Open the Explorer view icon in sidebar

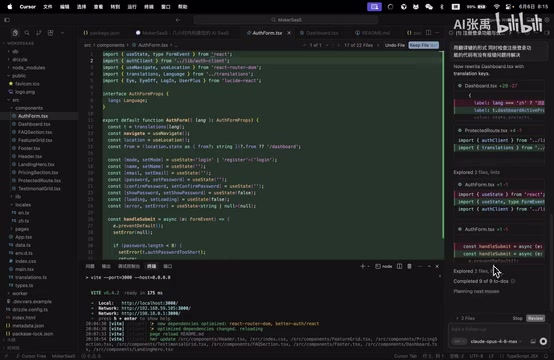[15, 33]
